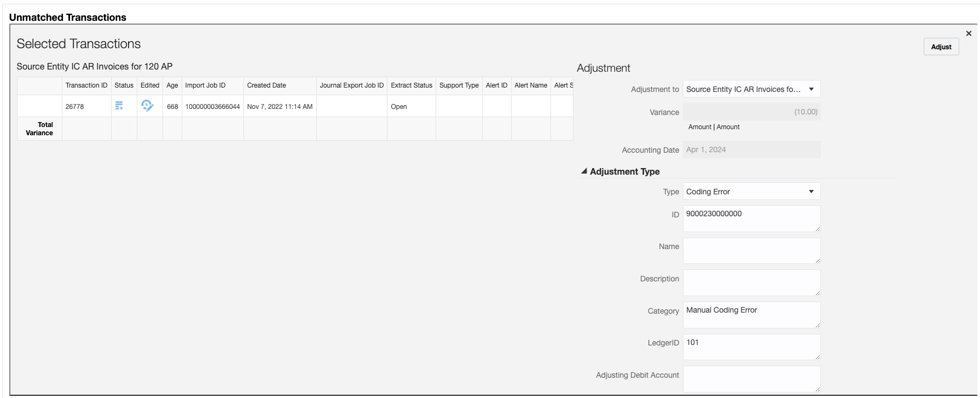Click the created date Nov 7, 2022 11:14 AM
This screenshot has width=980, height=398.
(280, 107)
